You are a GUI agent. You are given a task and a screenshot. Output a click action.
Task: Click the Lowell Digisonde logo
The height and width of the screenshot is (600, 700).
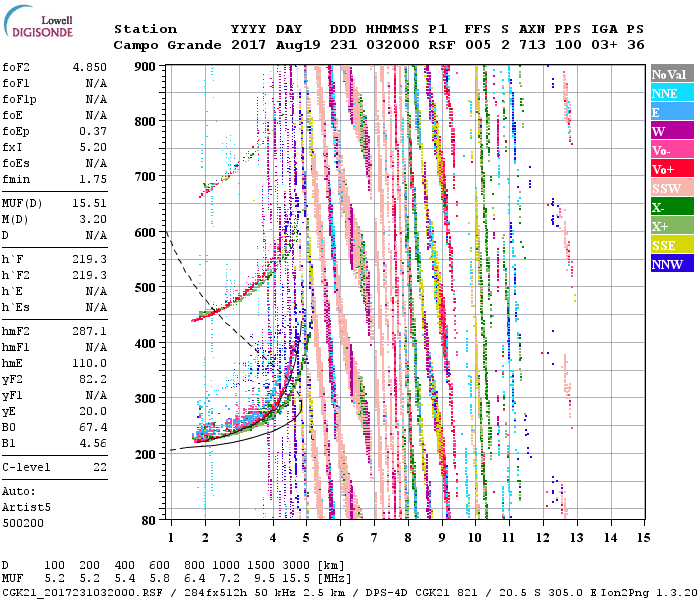38,22
